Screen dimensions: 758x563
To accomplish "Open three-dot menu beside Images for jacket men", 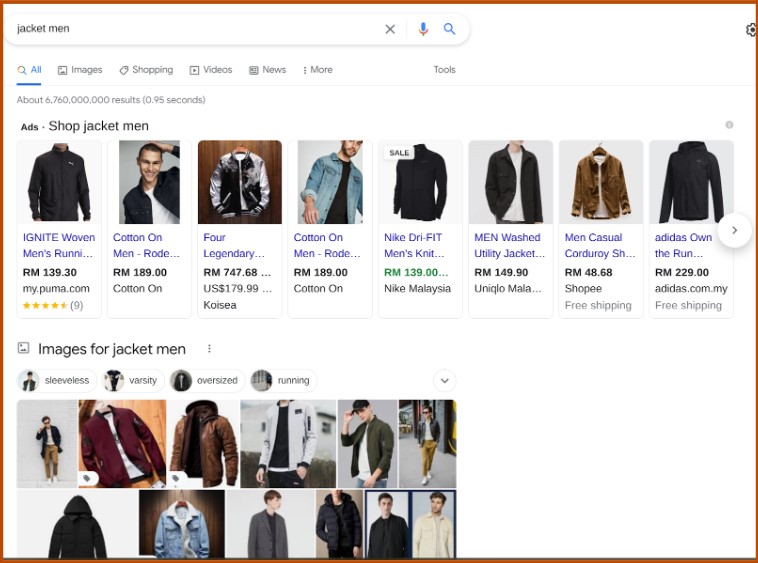I will point(209,348).
